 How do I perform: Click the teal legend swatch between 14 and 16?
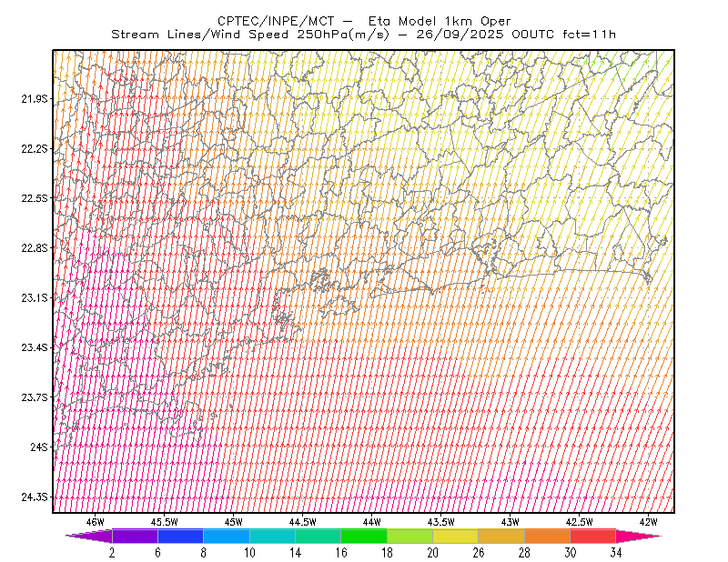(318, 536)
